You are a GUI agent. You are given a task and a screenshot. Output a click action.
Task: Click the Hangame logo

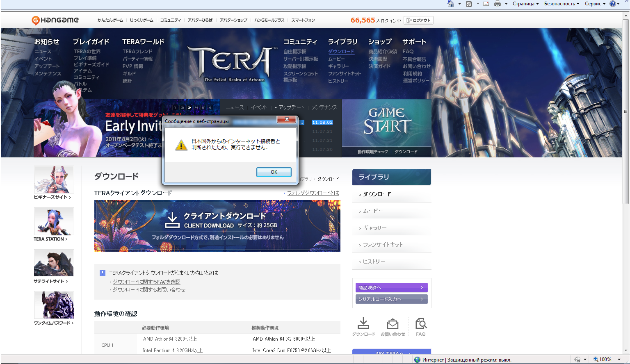[x=55, y=20]
